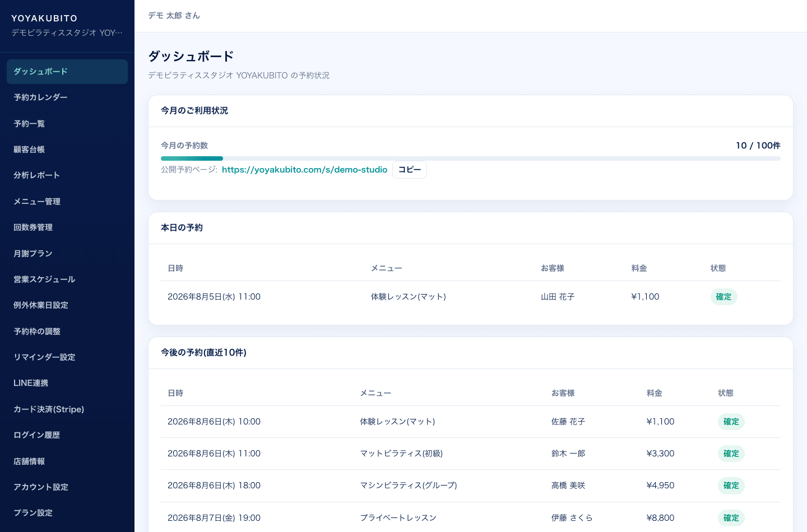807x532 pixels.
Task: Go to アカウント設定
Action: (67, 487)
